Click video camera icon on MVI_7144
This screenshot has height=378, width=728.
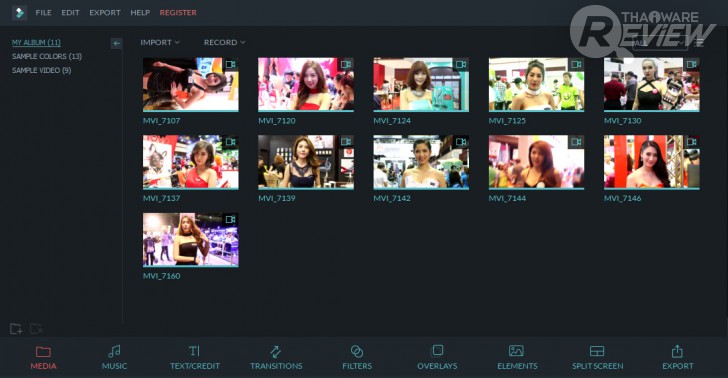coord(576,142)
